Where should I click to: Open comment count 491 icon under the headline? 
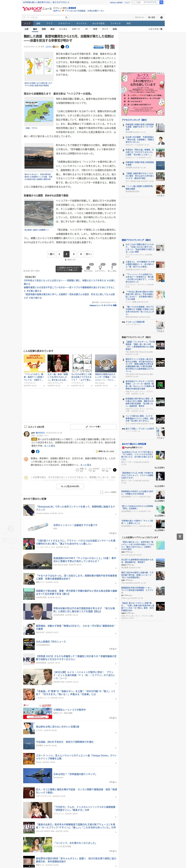click(49, 47)
